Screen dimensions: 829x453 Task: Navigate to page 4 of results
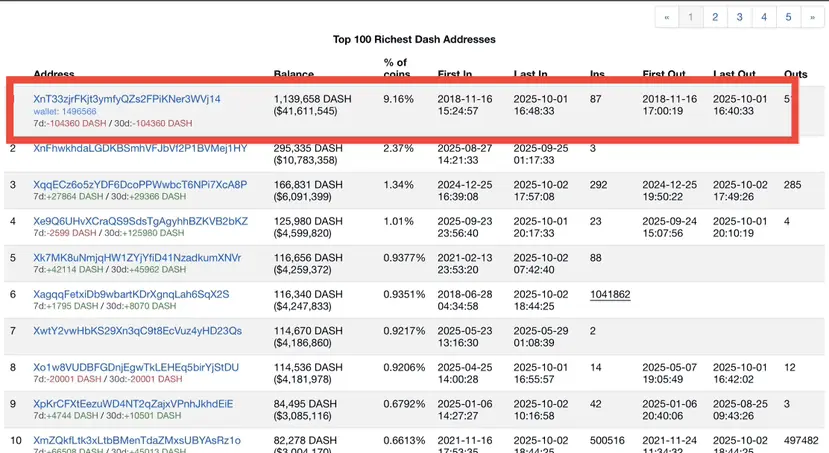coord(763,17)
